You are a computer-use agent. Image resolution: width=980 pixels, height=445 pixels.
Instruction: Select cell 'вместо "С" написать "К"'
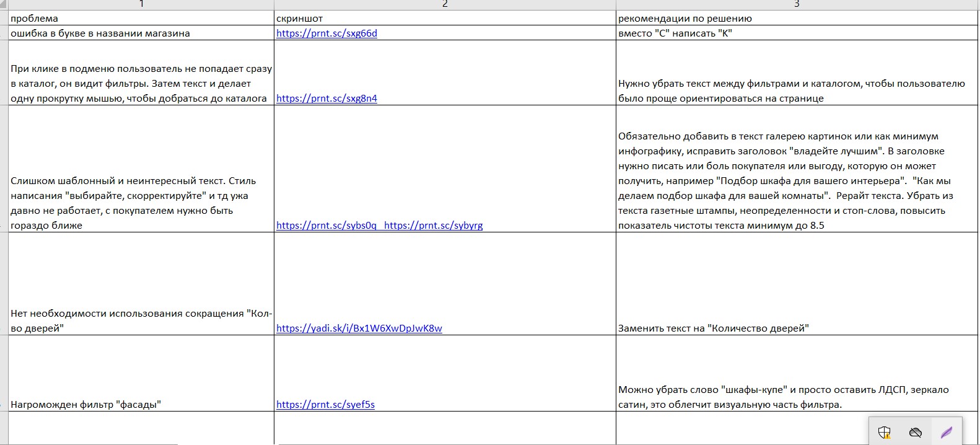click(x=797, y=33)
